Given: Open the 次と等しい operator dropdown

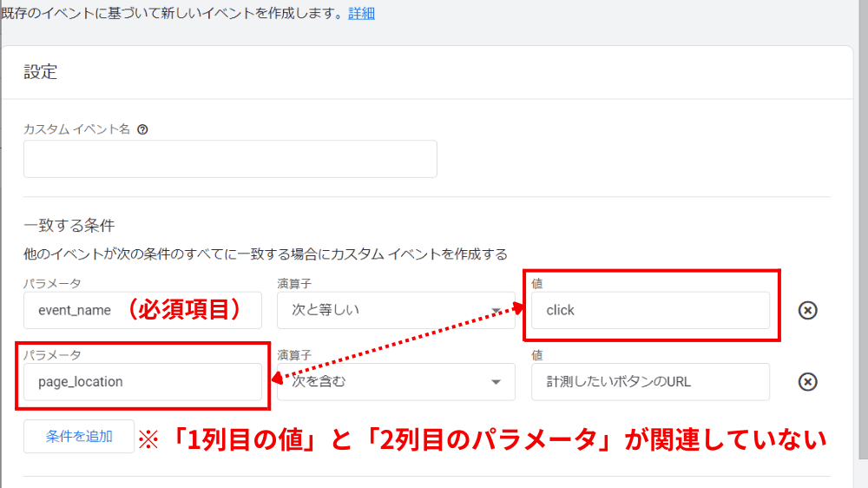Looking at the screenshot, I should 397,310.
